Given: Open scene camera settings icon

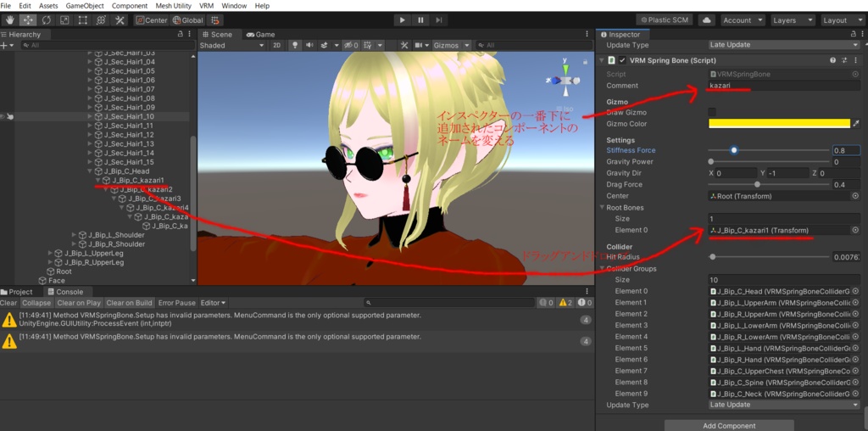Looking at the screenshot, I should pos(419,46).
